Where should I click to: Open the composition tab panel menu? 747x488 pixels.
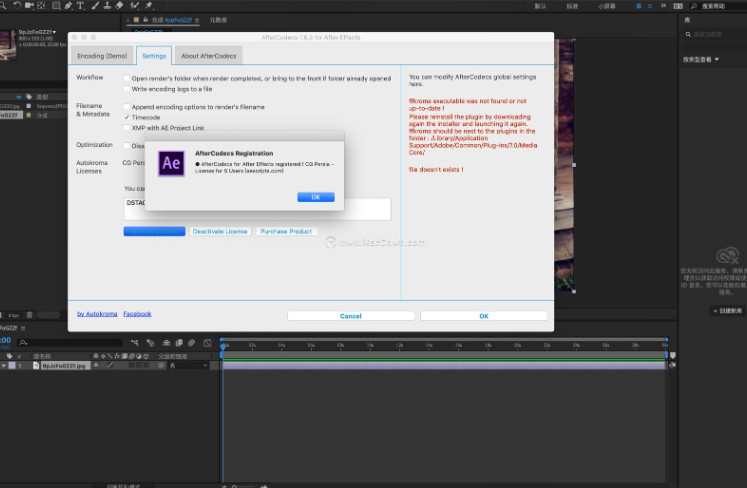[197, 20]
